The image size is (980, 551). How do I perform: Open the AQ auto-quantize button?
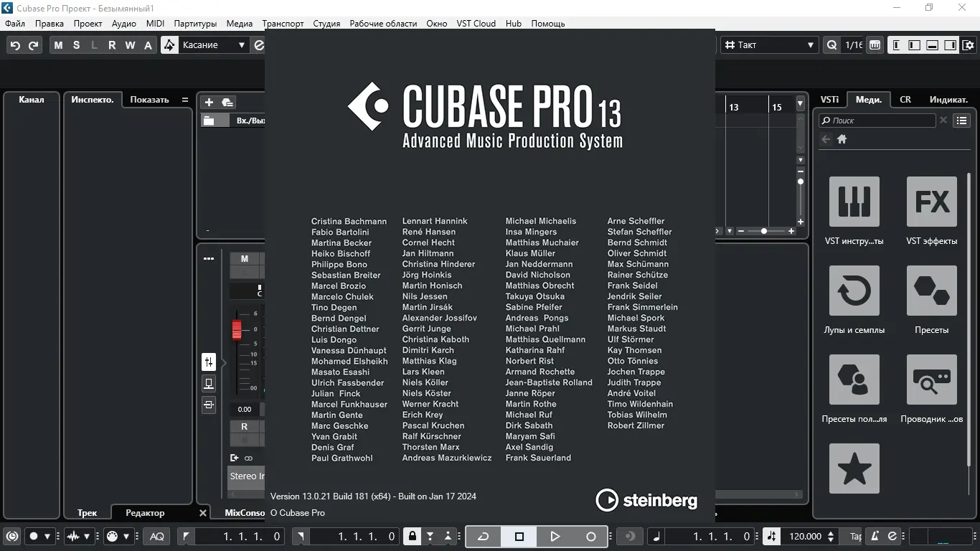click(x=156, y=536)
